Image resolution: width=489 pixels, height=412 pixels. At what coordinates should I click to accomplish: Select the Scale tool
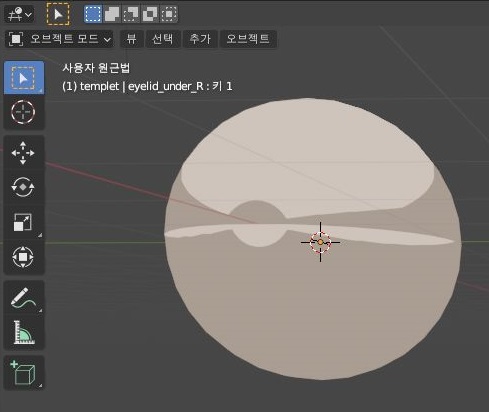[x=24, y=222]
